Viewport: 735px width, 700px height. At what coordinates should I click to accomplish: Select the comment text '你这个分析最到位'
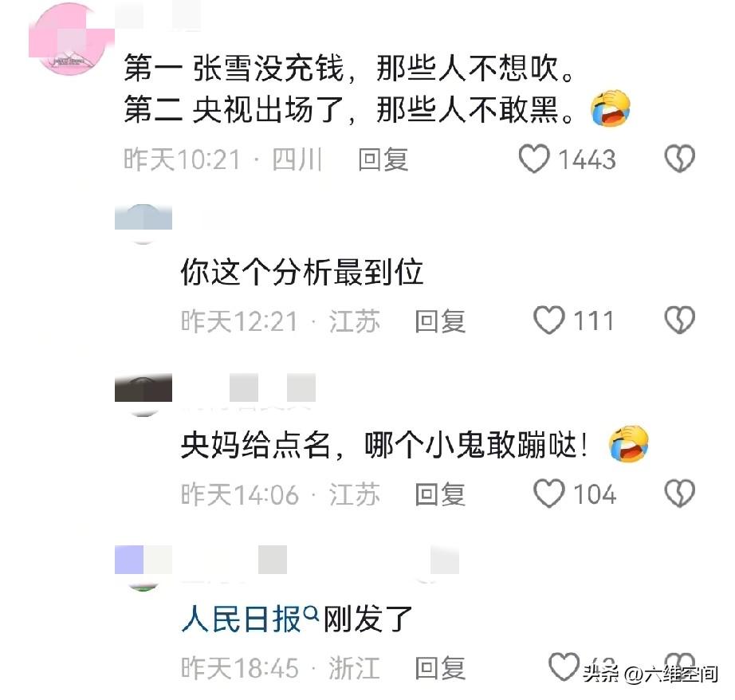pyautogui.click(x=302, y=272)
